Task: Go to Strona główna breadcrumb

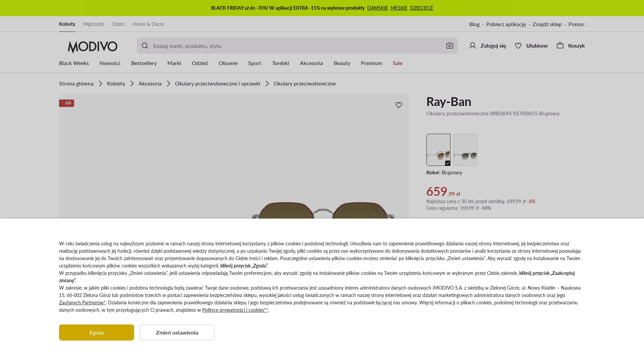Action: (76, 83)
